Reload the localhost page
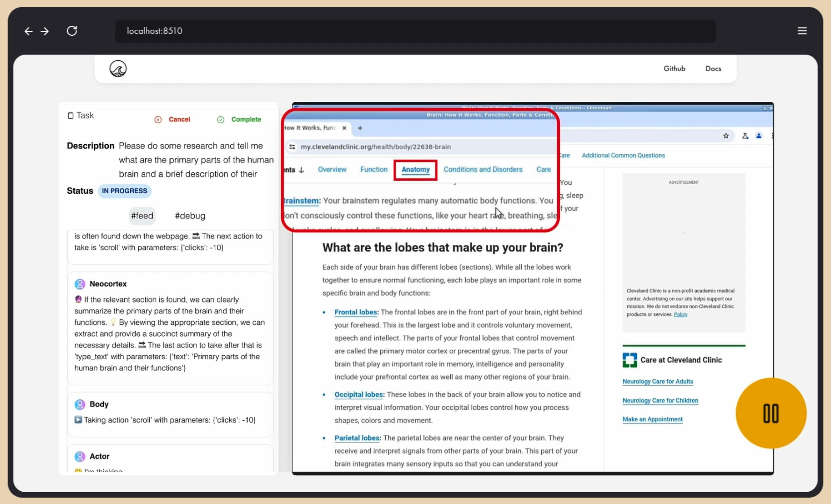Image resolution: width=831 pixels, height=504 pixels. (72, 31)
